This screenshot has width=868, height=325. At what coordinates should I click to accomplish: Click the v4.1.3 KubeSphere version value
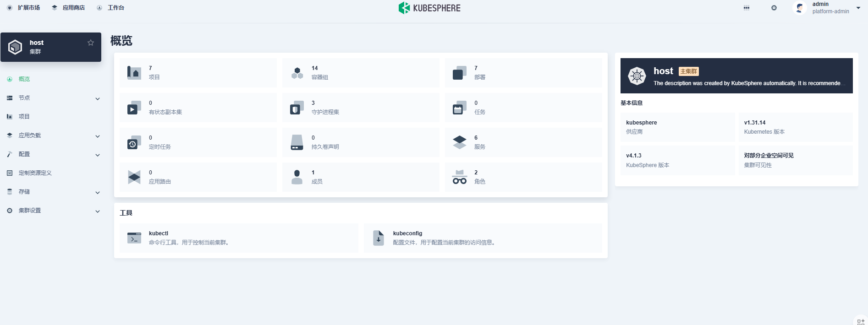pos(634,156)
